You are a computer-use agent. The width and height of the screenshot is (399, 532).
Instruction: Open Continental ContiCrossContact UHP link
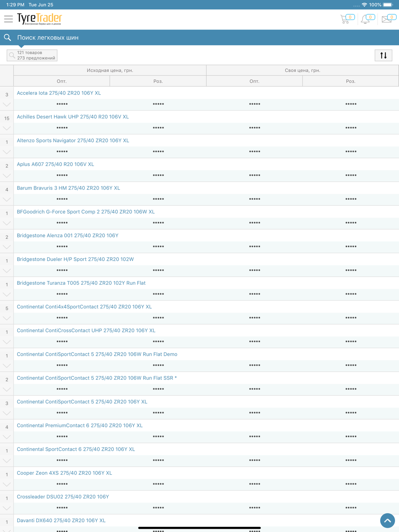click(x=86, y=330)
